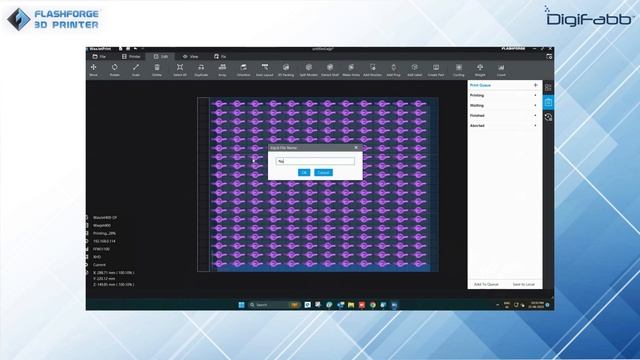Open the Printer menu tab

pos(131,56)
